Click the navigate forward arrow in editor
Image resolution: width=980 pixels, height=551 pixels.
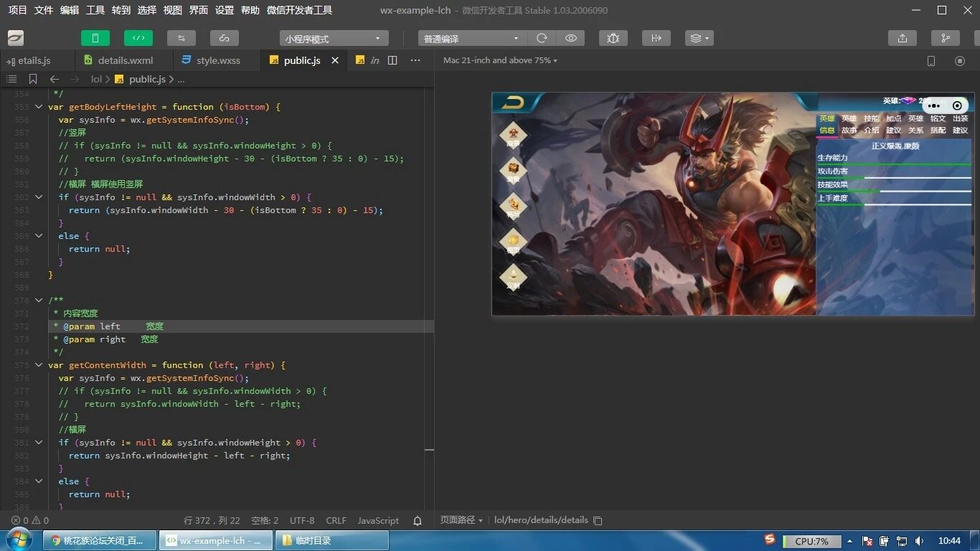tap(75, 79)
